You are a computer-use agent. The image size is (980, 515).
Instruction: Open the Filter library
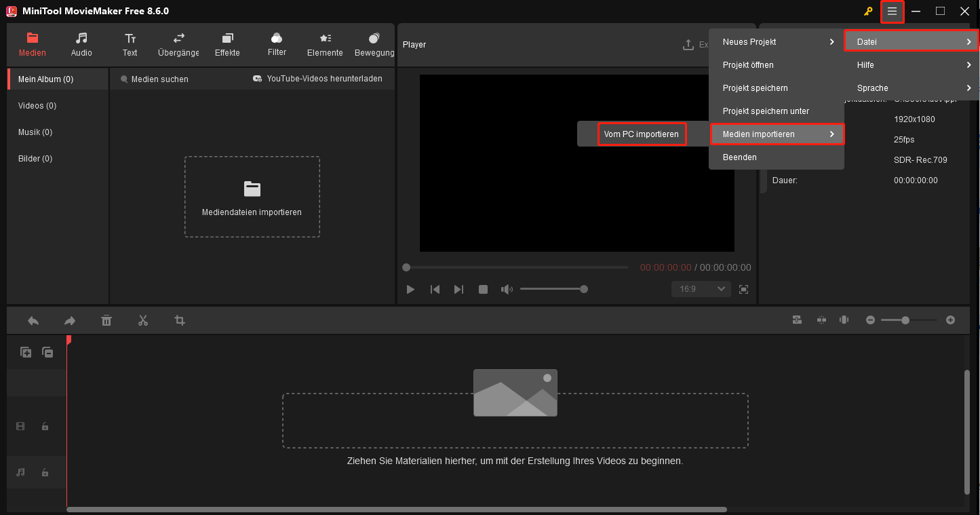pos(276,44)
